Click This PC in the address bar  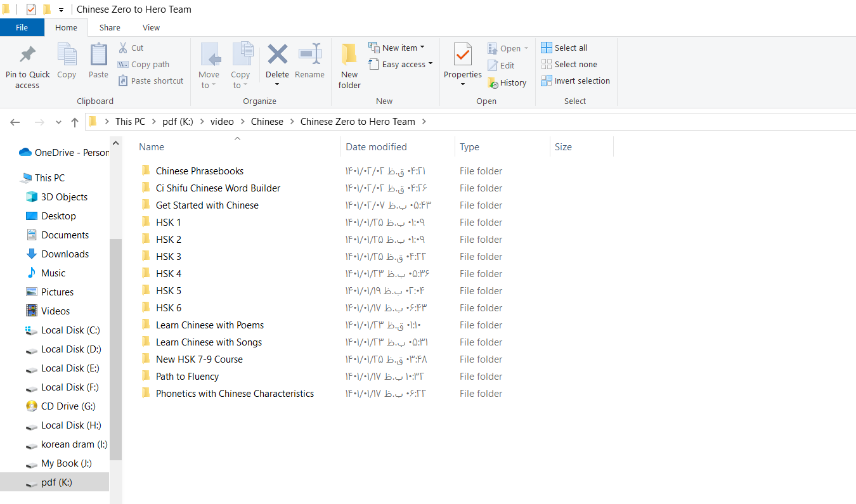click(x=130, y=122)
